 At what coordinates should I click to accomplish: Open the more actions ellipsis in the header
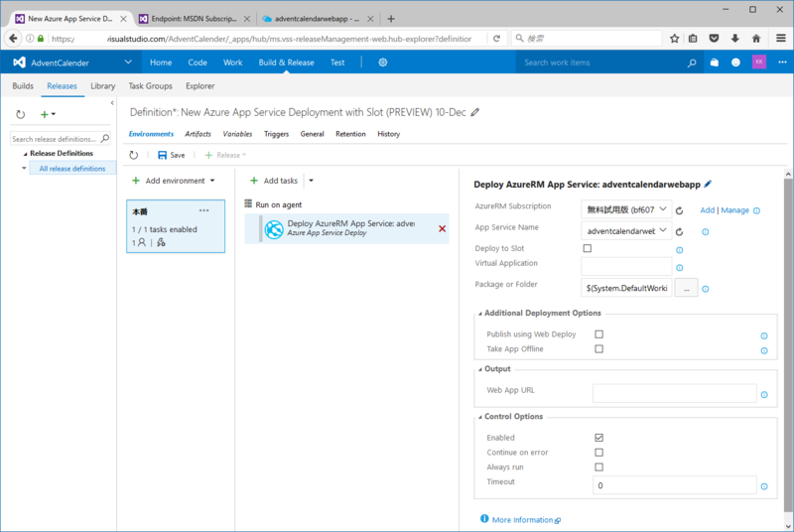pos(782,63)
